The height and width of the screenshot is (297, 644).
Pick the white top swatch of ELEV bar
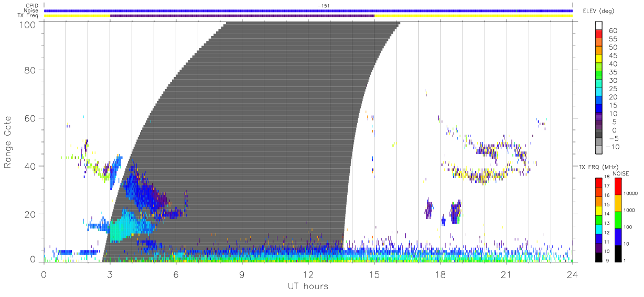(599, 25)
